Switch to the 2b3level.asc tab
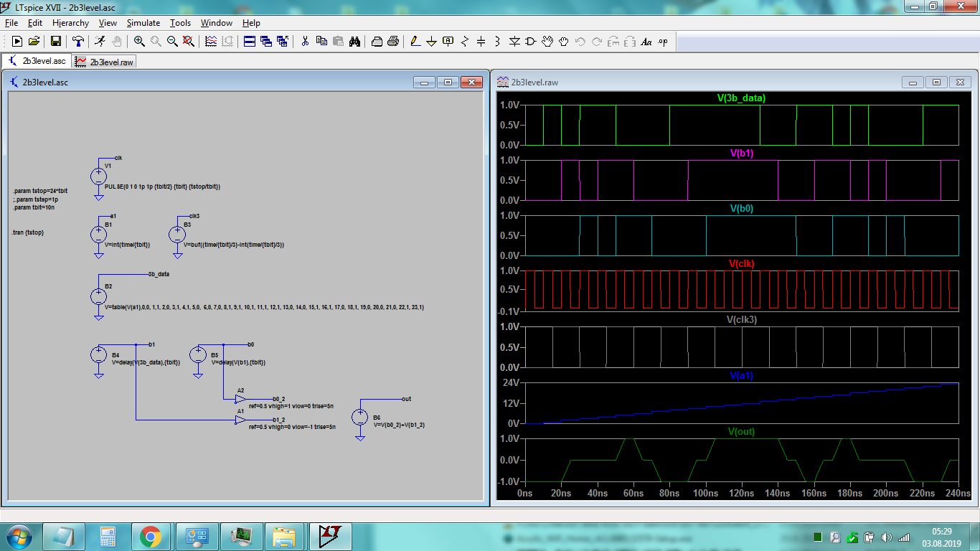Screen dimensions: 980x551 [37, 61]
